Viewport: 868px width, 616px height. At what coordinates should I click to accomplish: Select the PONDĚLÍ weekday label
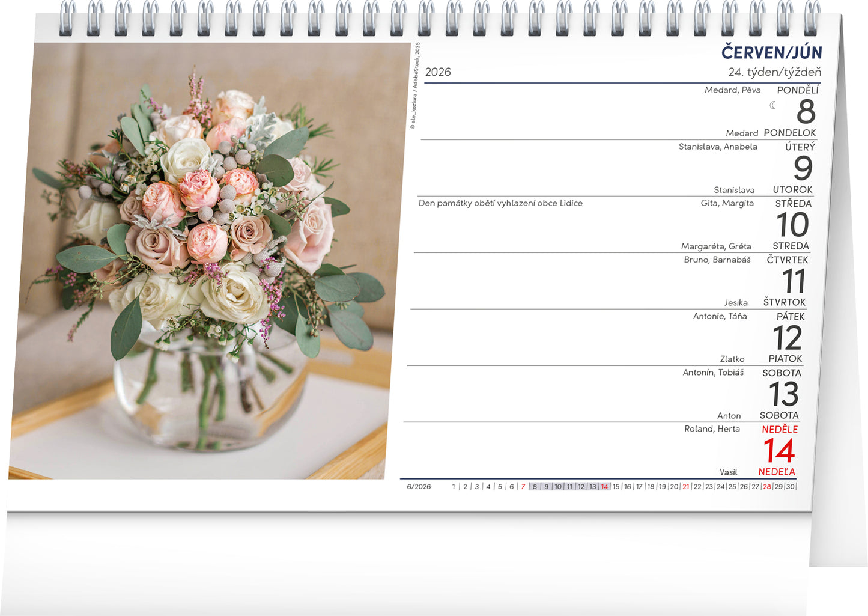(x=798, y=90)
